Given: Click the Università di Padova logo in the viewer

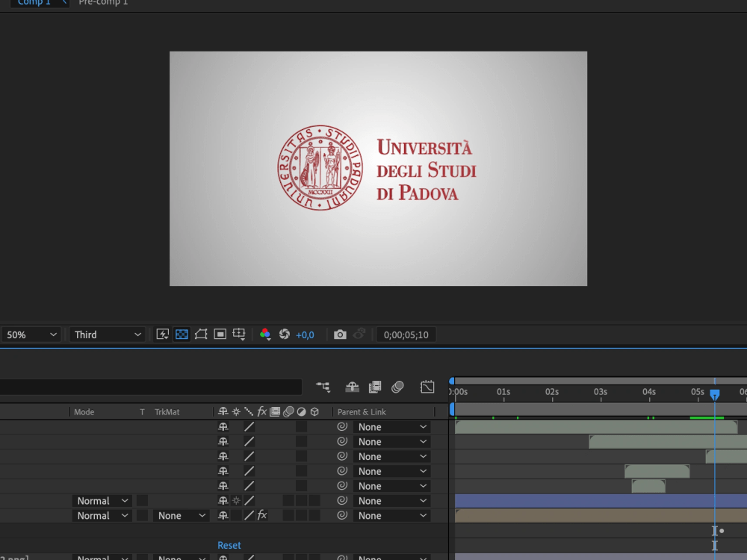Looking at the screenshot, I should click(377, 168).
